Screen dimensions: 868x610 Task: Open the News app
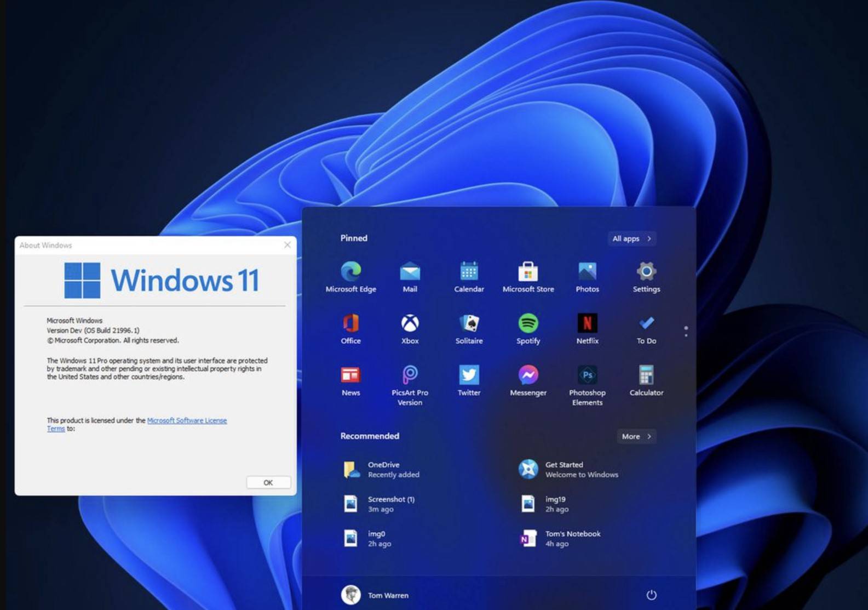(x=350, y=381)
